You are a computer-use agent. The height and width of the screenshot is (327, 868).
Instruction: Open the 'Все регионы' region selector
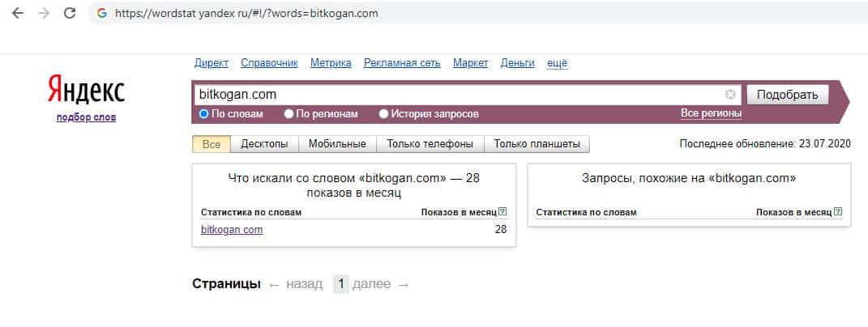tap(711, 113)
